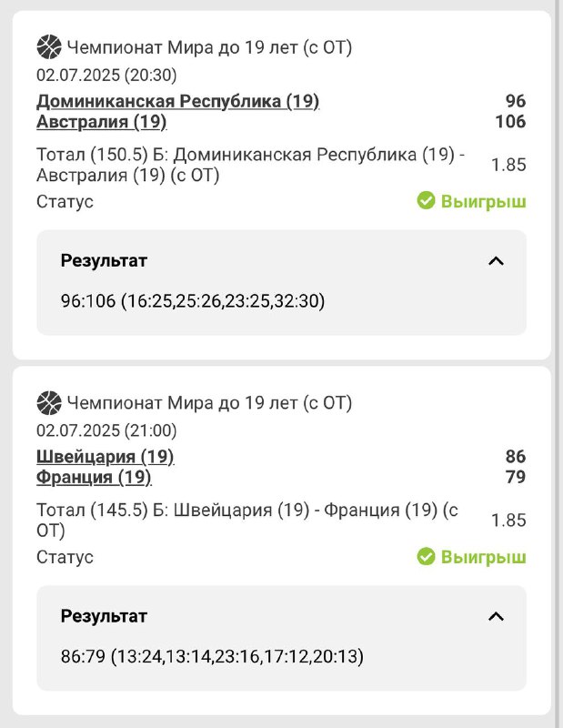This screenshot has height=728, width=563.
Task: Click the basketball icon above the Dominican Republic match
Action: [x=49, y=46]
